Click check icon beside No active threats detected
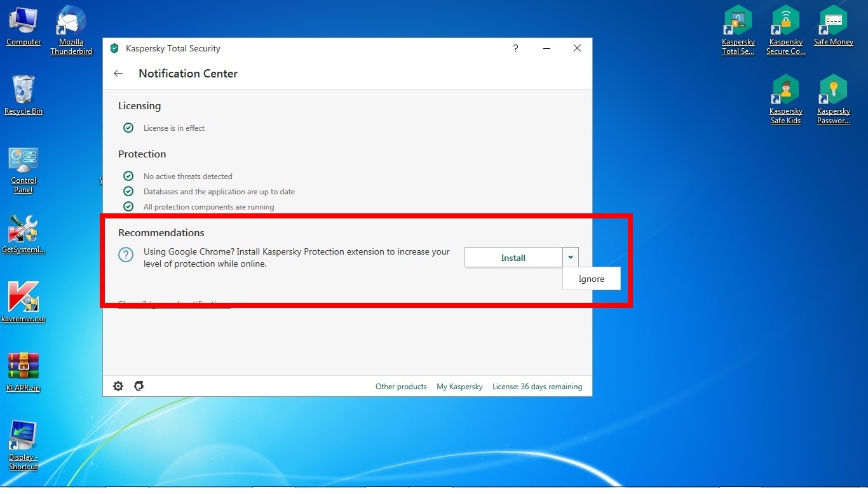 [x=128, y=176]
